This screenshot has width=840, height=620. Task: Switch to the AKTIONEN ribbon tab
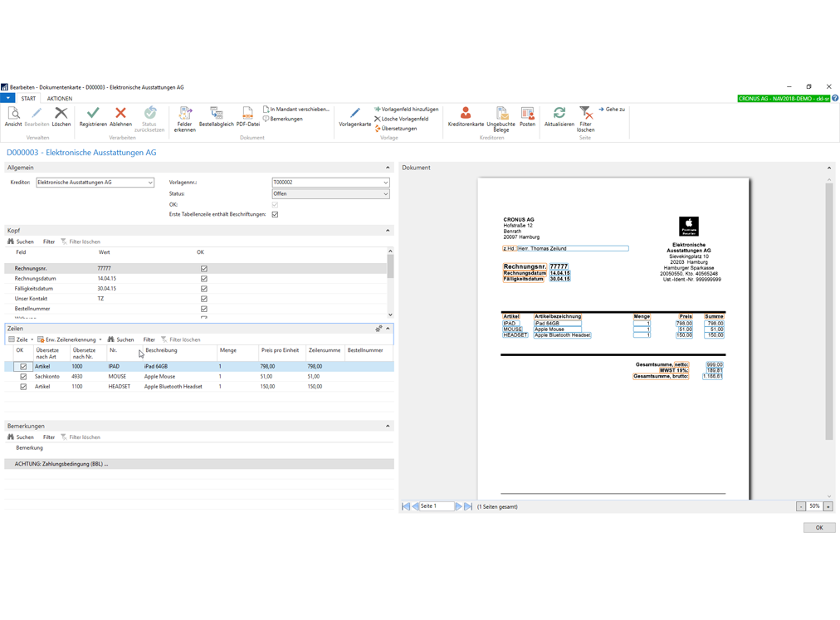click(60, 99)
